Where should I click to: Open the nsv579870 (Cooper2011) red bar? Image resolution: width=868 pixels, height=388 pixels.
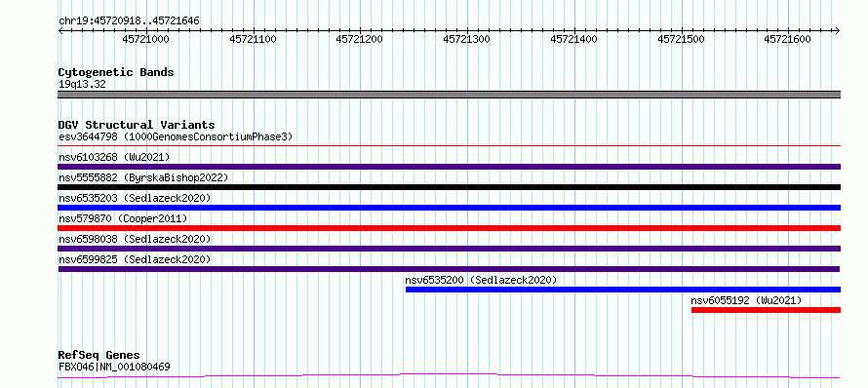[x=450, y=228]
